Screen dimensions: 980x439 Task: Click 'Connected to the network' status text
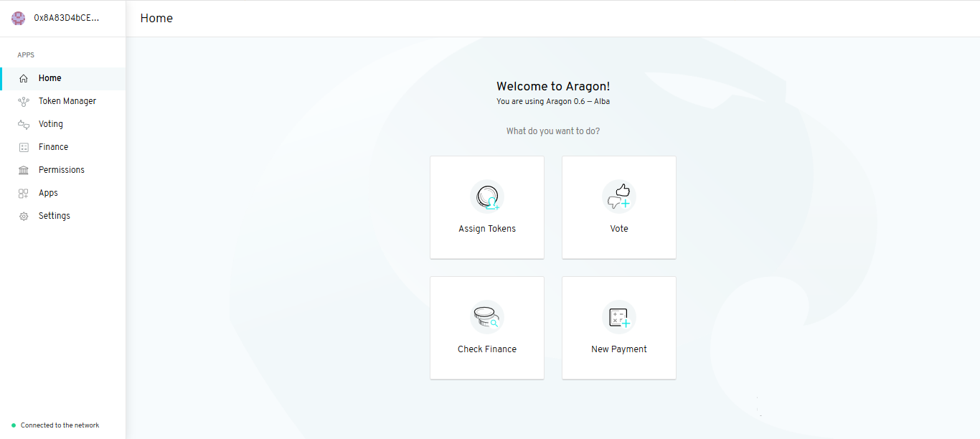tap(60, 425)
